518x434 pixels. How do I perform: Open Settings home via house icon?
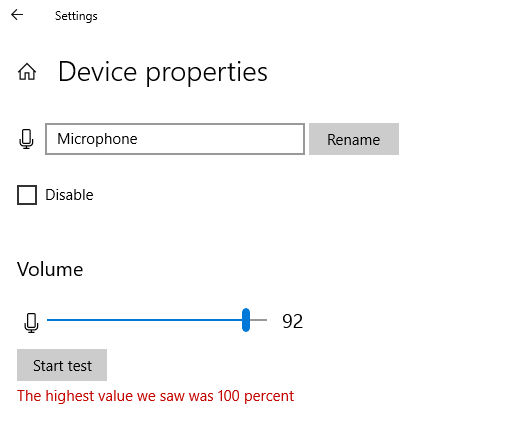[x=27, y=72]
